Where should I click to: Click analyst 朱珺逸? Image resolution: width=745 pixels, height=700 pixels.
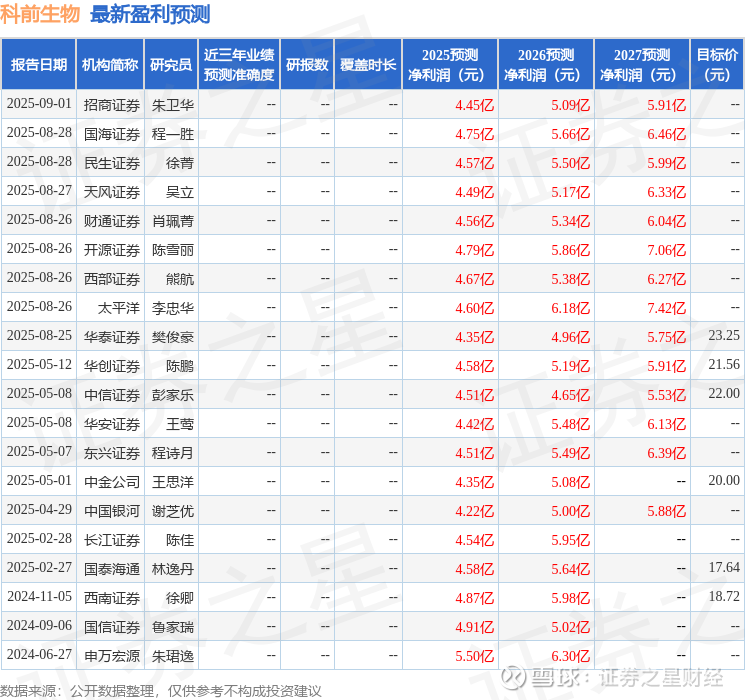pyautogui.click(x=173, y=656)
